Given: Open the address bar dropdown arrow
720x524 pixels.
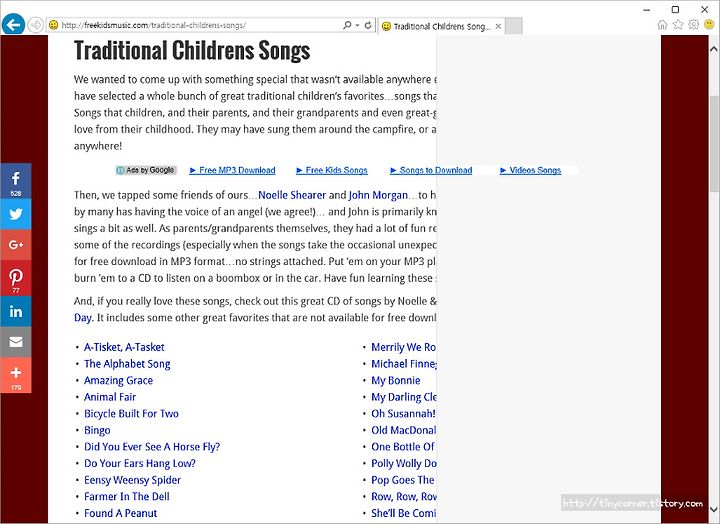Looking at the screenshot, I should click(x=358, y=25).
